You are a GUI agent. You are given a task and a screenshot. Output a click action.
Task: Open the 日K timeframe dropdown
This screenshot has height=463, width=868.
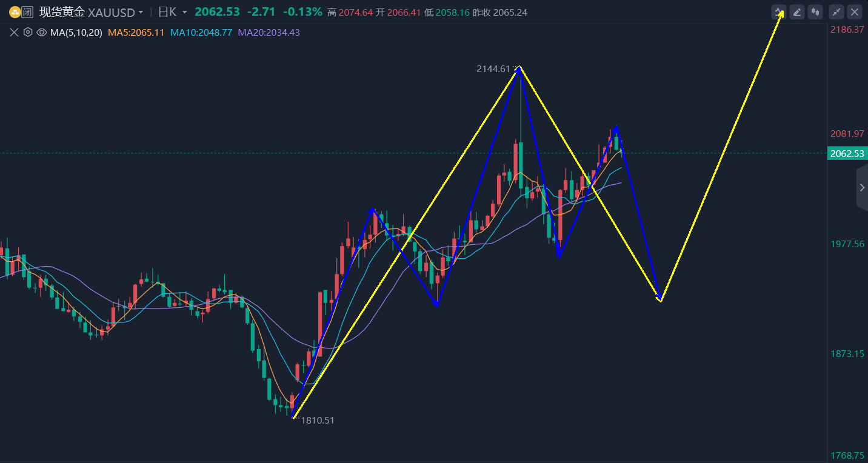173,12
